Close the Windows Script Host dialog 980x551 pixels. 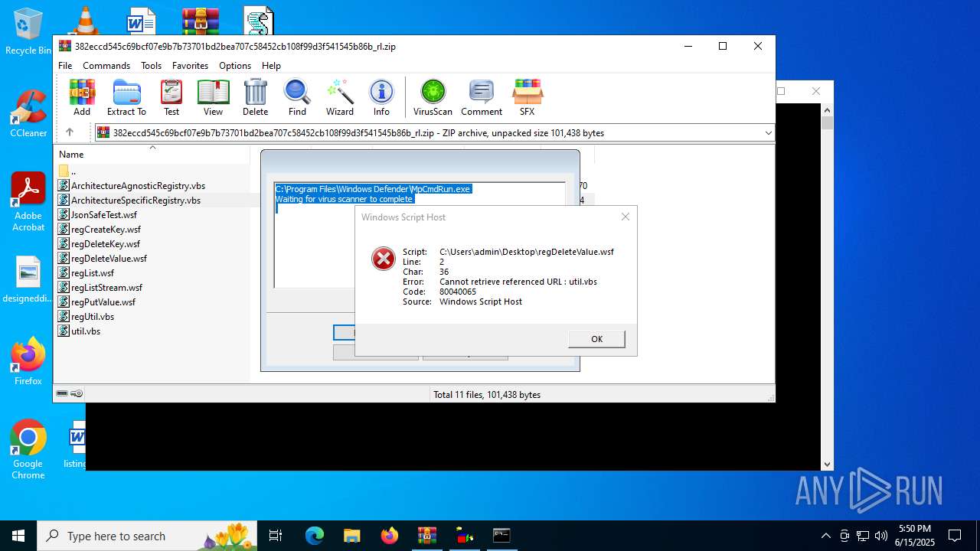[625, 217]
